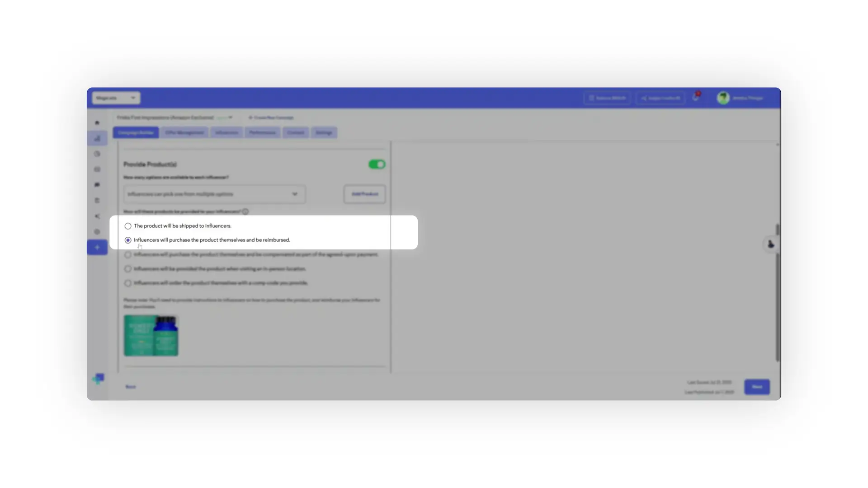The width and height of the screenshot is (868, 488).
Task: Click the pie chart icon in the sidebar
Action: pos(97,154)
